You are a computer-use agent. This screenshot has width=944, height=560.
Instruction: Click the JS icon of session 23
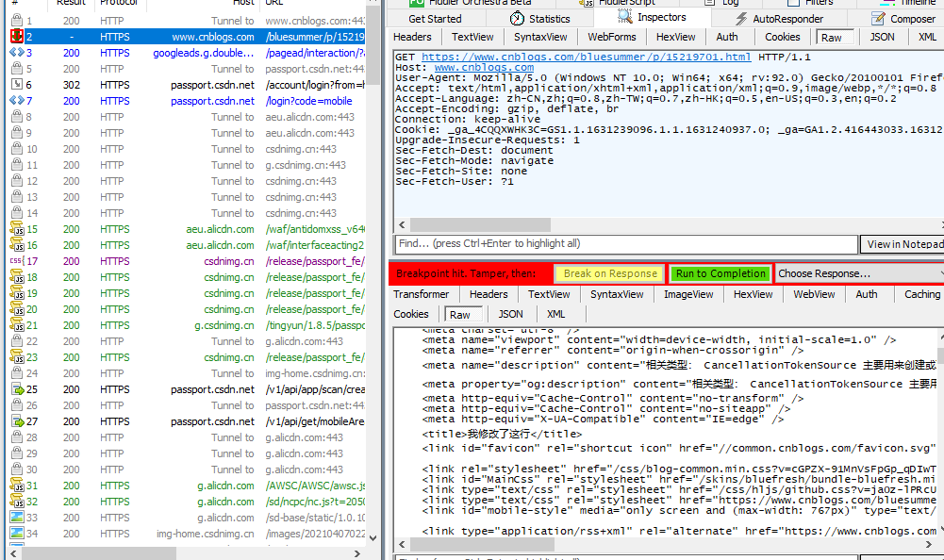tap(17, 357)
